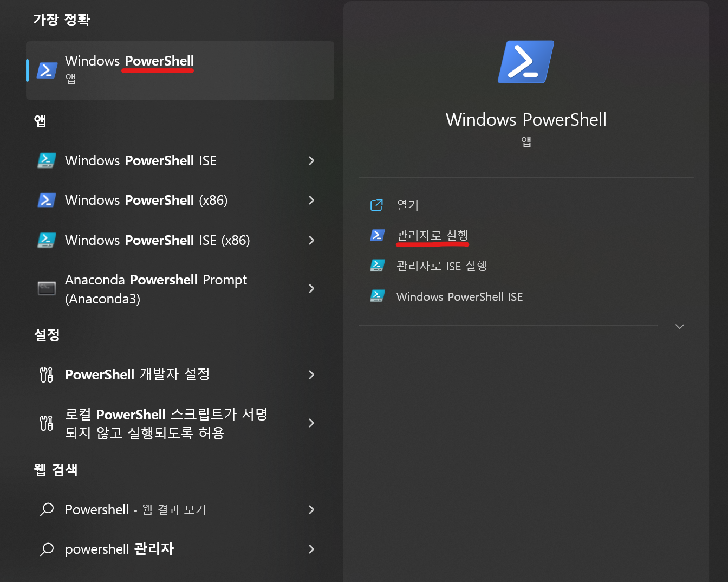Search the web for powershell 관리자
The height and width of the screenshot is (582, 728).
pyautogui.click(x=180, y=549)
